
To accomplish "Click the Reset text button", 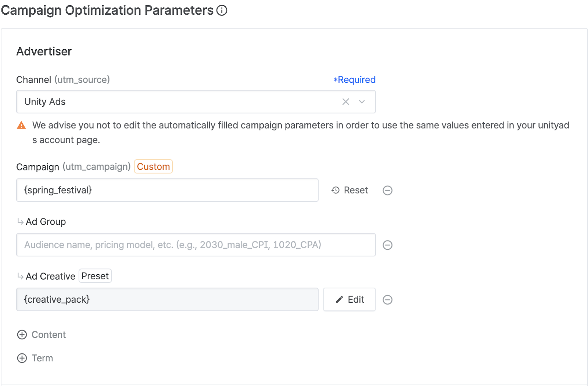I will pos(356,190).
